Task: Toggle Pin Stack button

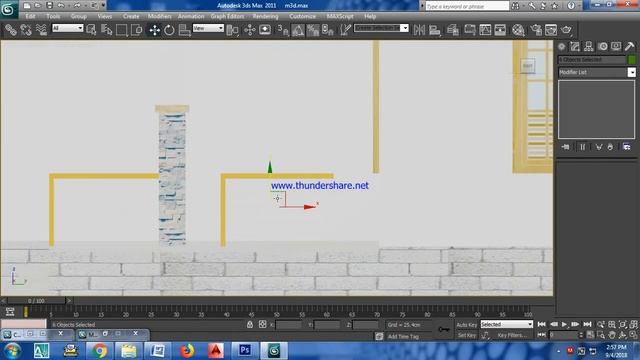Action: pyautogui.click(x=566, y=147)
